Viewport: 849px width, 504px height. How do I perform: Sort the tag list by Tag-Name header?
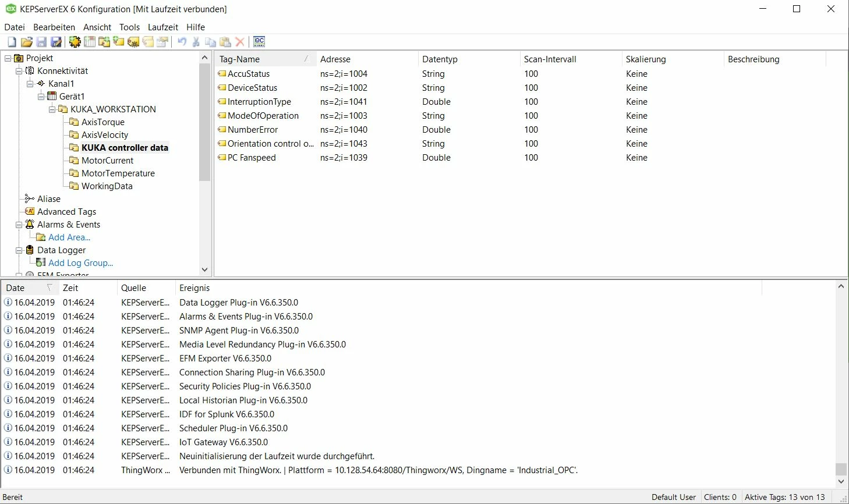pyautogui.click(x=265, y=59)
